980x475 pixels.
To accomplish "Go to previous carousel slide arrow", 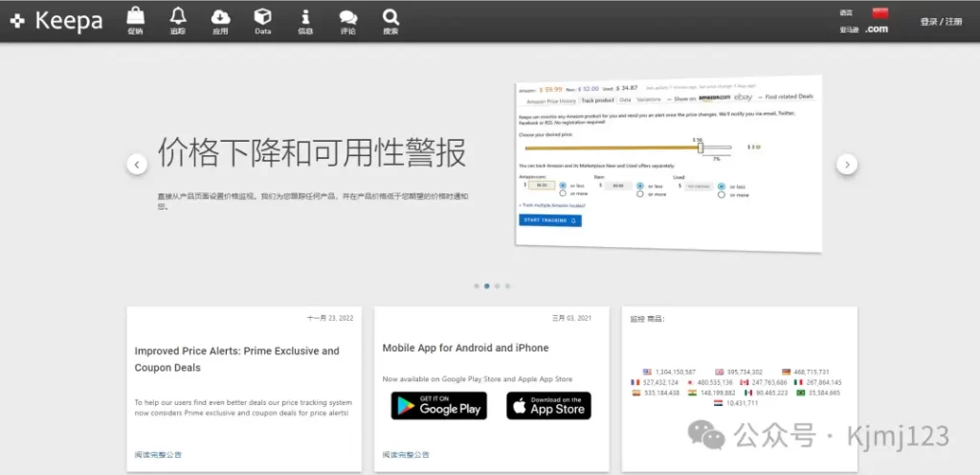I will 137,165.
